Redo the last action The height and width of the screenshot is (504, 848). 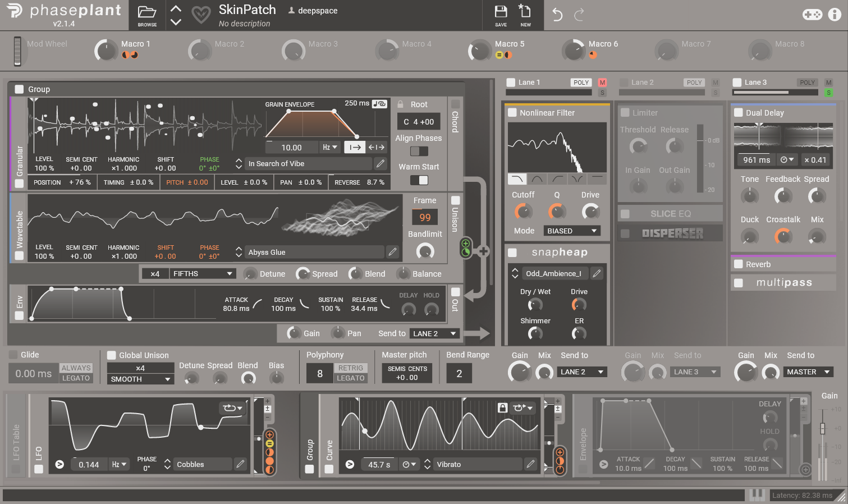tap(579, 14)
